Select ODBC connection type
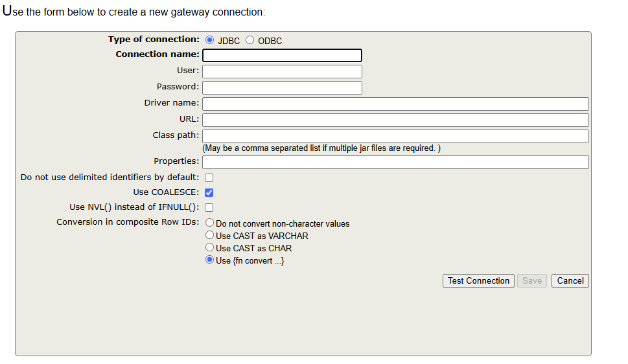The width and height of the screenshot is (628, 364). [x=250, y=40]
